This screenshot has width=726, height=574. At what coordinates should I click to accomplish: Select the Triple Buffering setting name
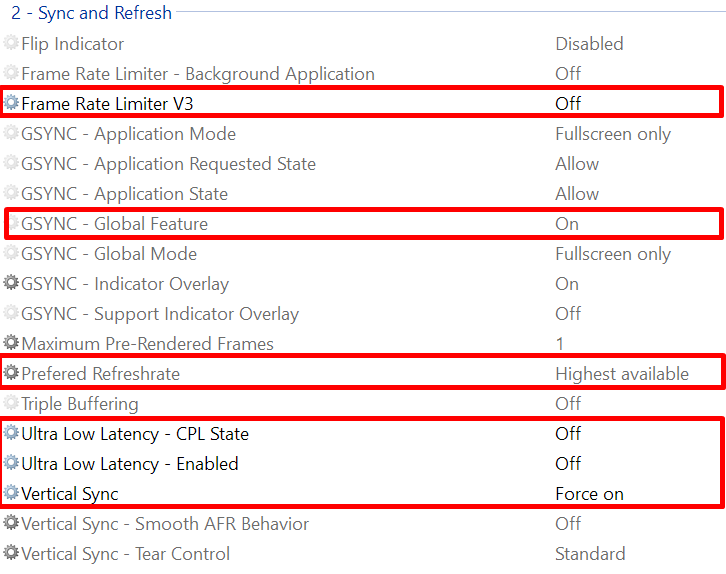[x=80, y=404]
